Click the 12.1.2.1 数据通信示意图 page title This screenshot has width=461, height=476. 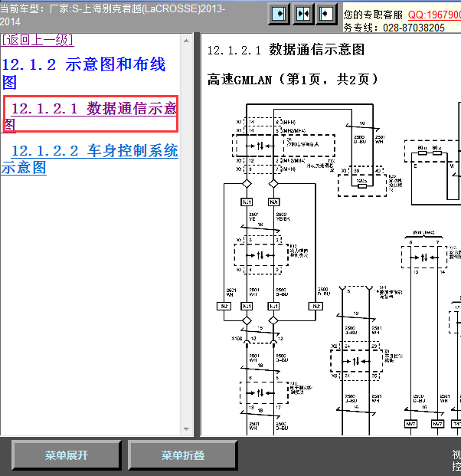(x=286, y=50)
